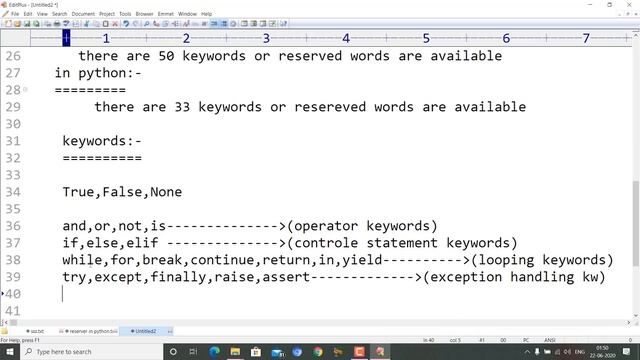Open the Help menu
Image resolution: width=640 pixels, height=360 pixels.
(x=207, y=14)
